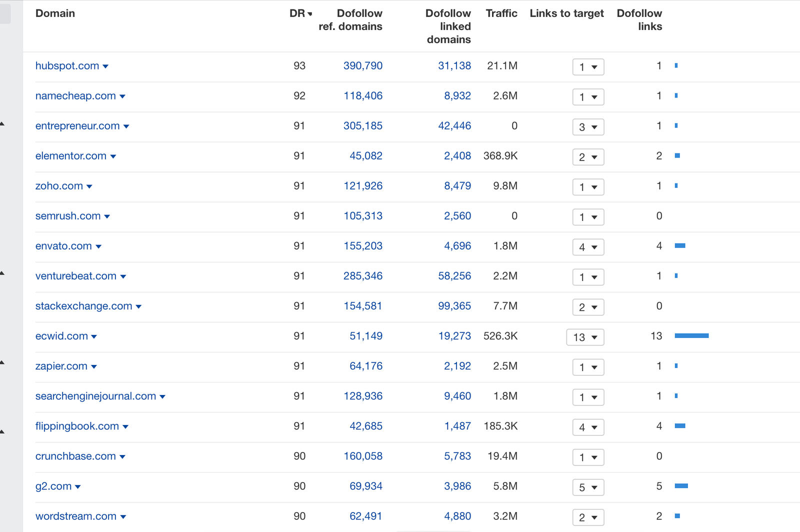Open flippingbook.com's 42,685 ref. domains
800x532 pixels.
point(366,426)
